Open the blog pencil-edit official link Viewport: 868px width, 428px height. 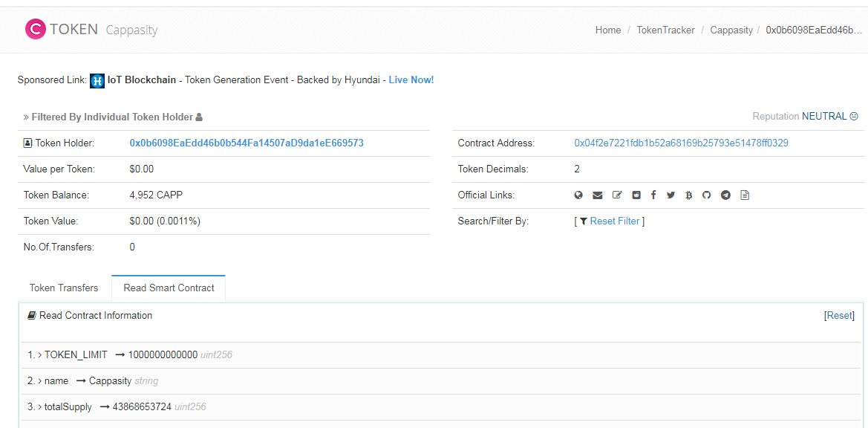pos(617,195)
